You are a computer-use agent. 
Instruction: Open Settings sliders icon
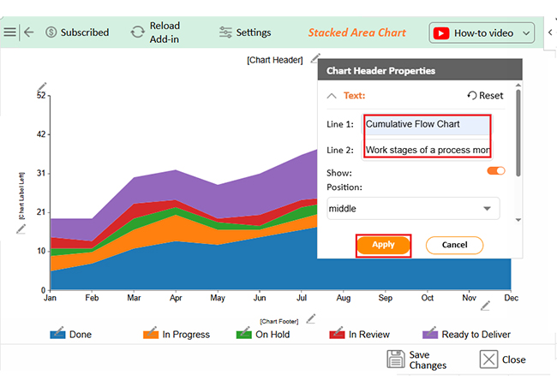tap(225, 33)
